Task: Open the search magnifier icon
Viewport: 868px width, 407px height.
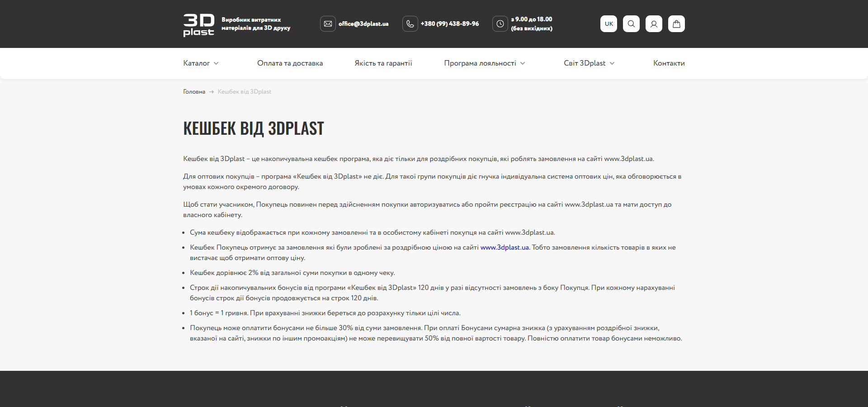Action: (x=631, y=24)
